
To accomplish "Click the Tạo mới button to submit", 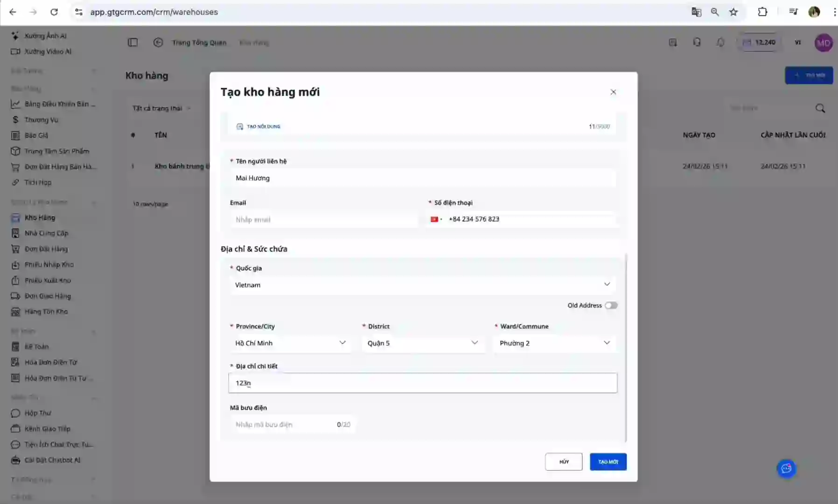I will click(x=608, y=462).
